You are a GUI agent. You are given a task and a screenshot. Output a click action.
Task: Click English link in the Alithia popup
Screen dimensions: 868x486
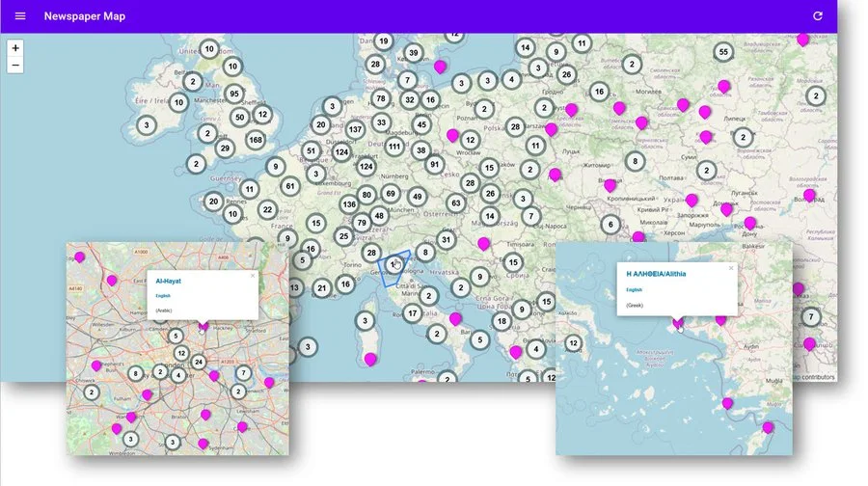(634, 289)
